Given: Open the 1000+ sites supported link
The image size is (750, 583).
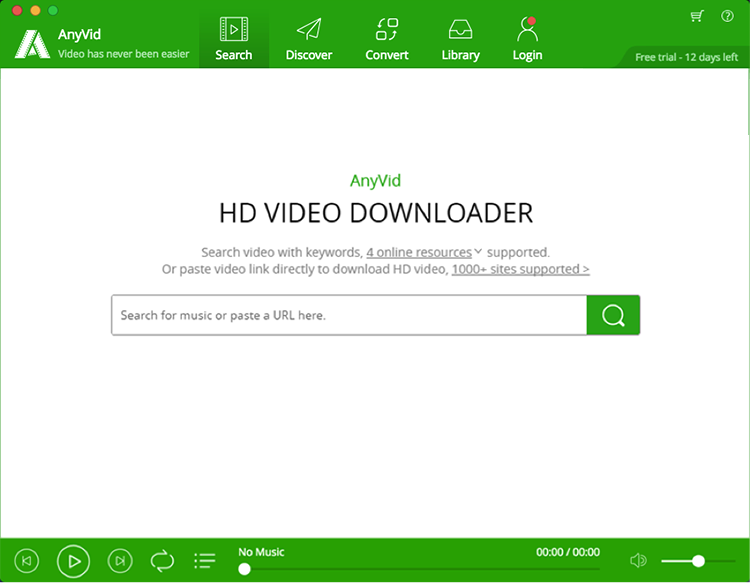Looking at the screenshot, I should [x=520, y=269].
